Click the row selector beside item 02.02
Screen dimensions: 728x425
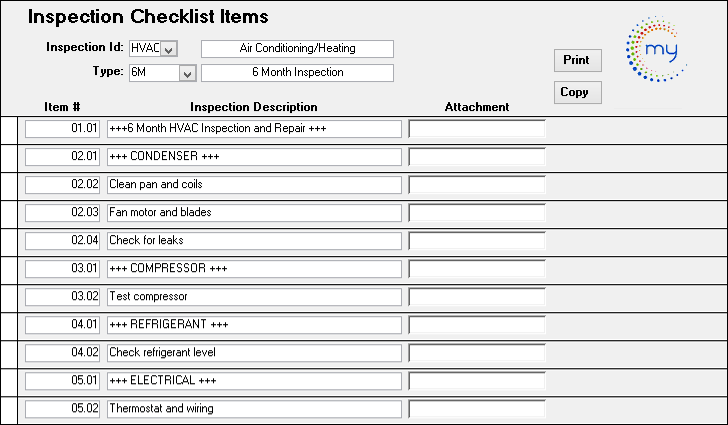pyautogui.click(x=9, y=185)
